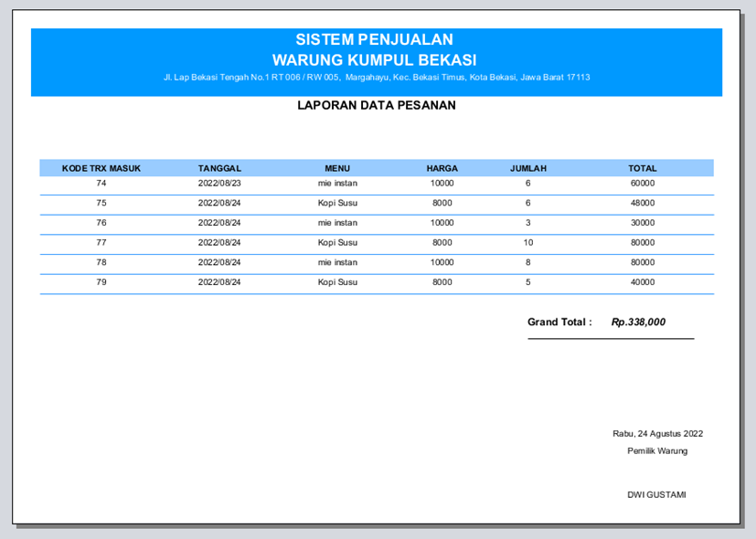Click the 'HARGA' column header

click(x=442, y=168)
